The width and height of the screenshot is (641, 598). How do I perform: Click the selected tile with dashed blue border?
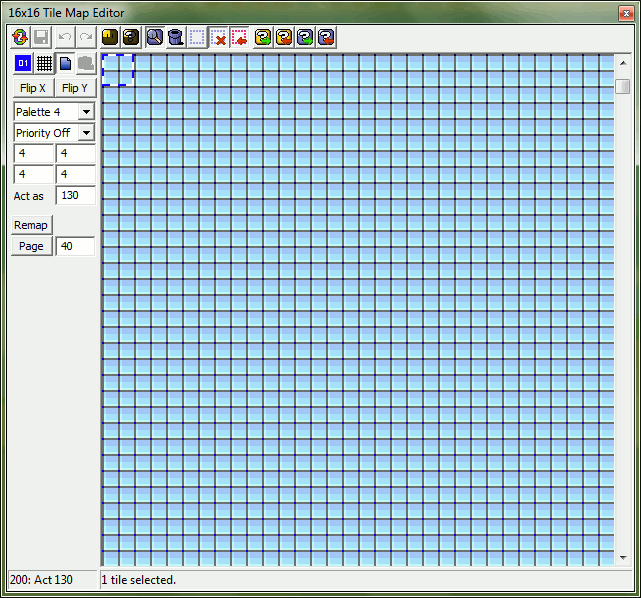tap(118, 70)
